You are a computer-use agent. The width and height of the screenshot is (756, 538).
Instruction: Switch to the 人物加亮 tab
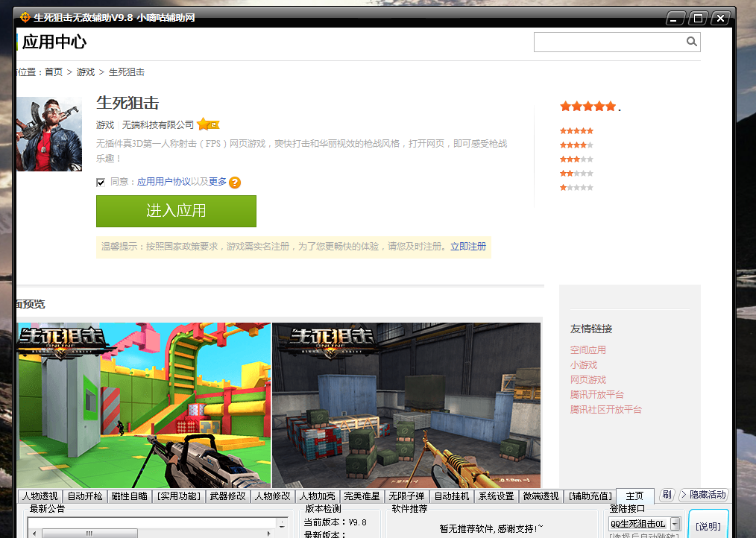pyautogui.click(x=318, y=496)
